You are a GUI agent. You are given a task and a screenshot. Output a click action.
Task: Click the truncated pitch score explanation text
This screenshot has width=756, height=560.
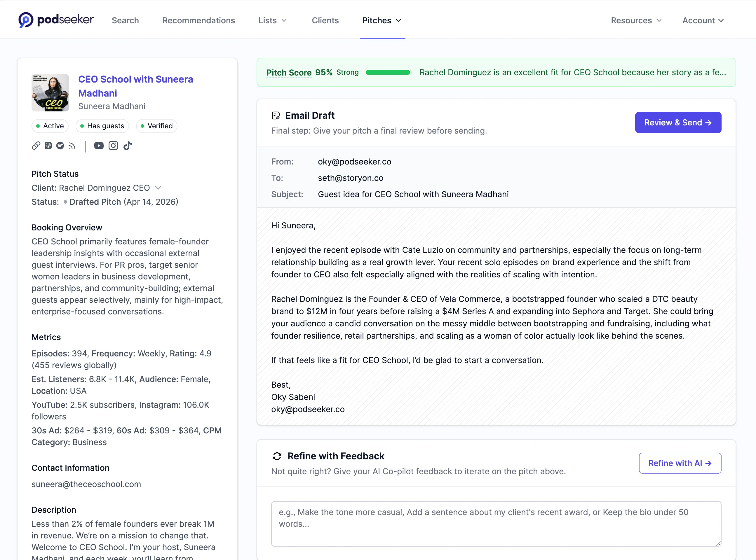point(572,72)
